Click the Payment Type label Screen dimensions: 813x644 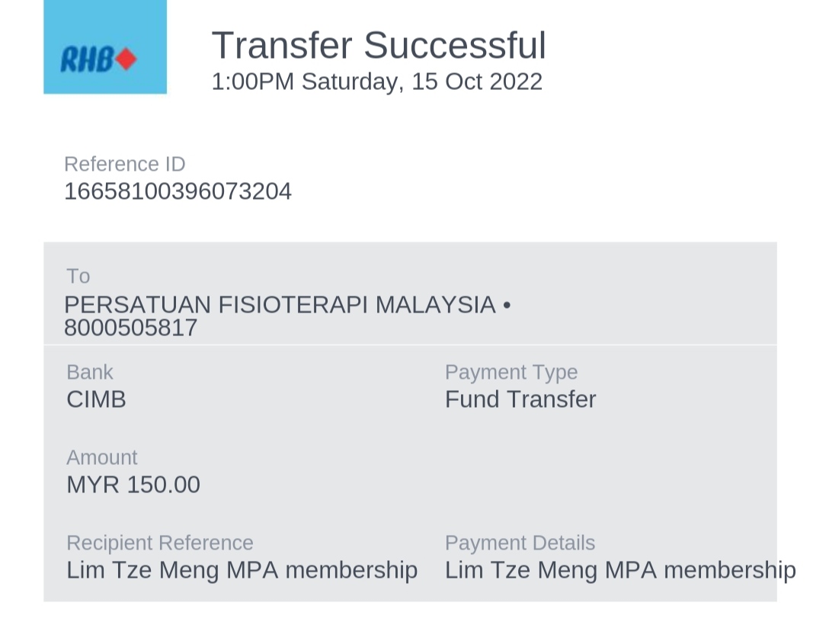[x=511, y=372]
